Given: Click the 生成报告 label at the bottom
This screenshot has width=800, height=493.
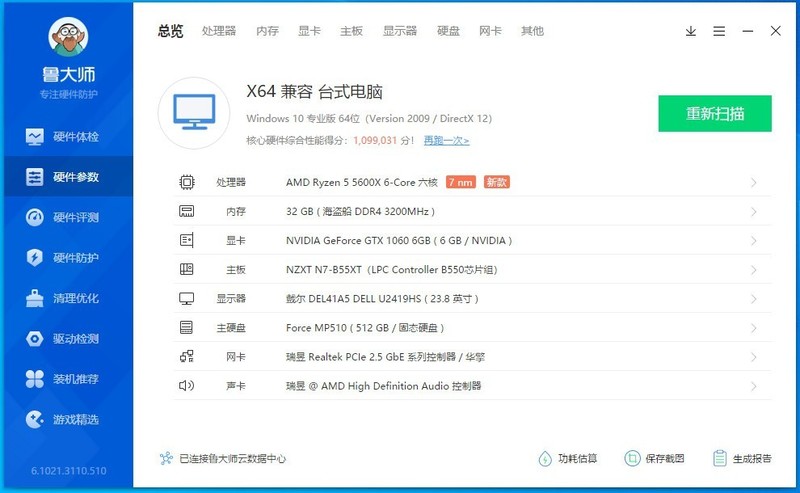Looking at the screenshot, I should [x=752, y=458].
